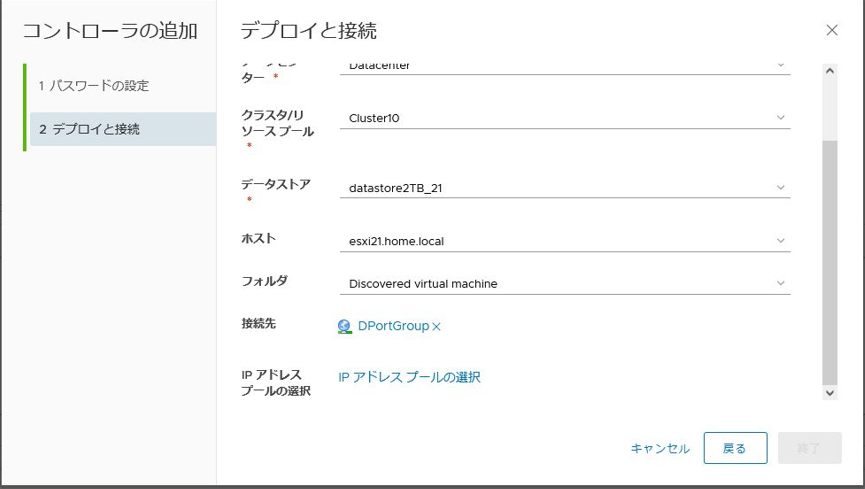
Task: Click the chevron arrow of the folder field
Action: tap(781, 283)
